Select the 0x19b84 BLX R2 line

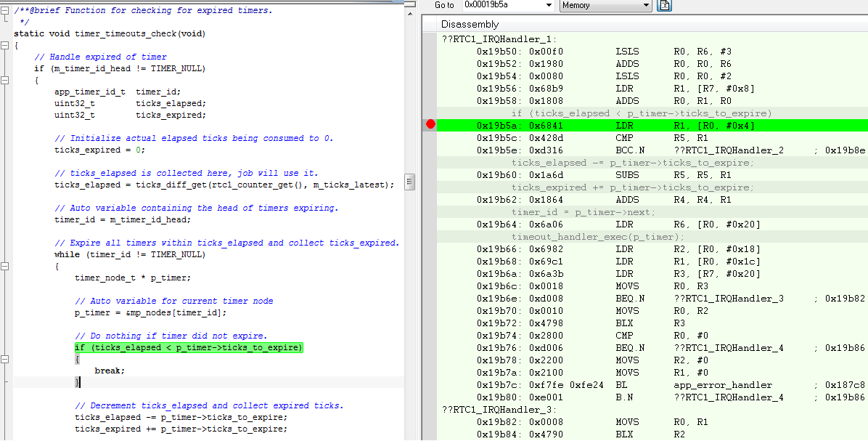652,434
